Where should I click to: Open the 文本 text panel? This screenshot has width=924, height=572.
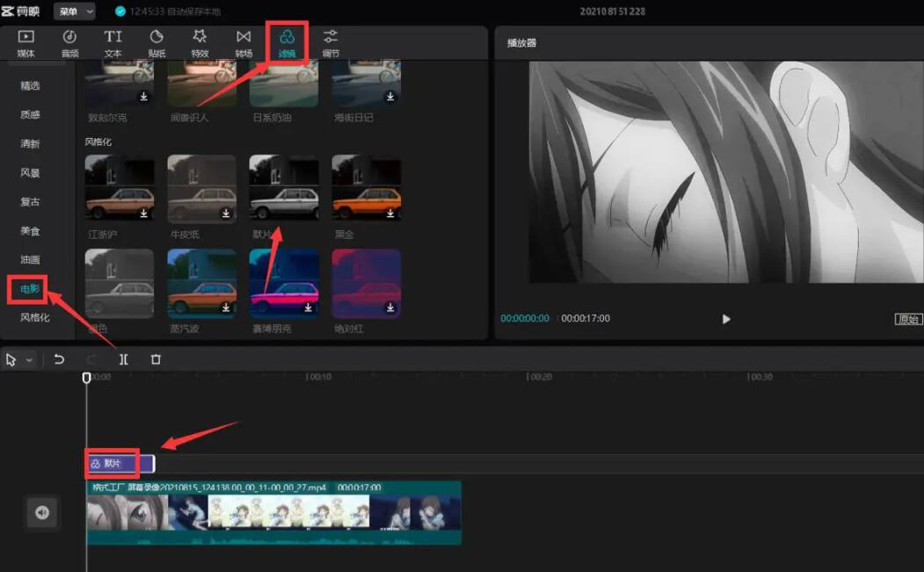113,43
